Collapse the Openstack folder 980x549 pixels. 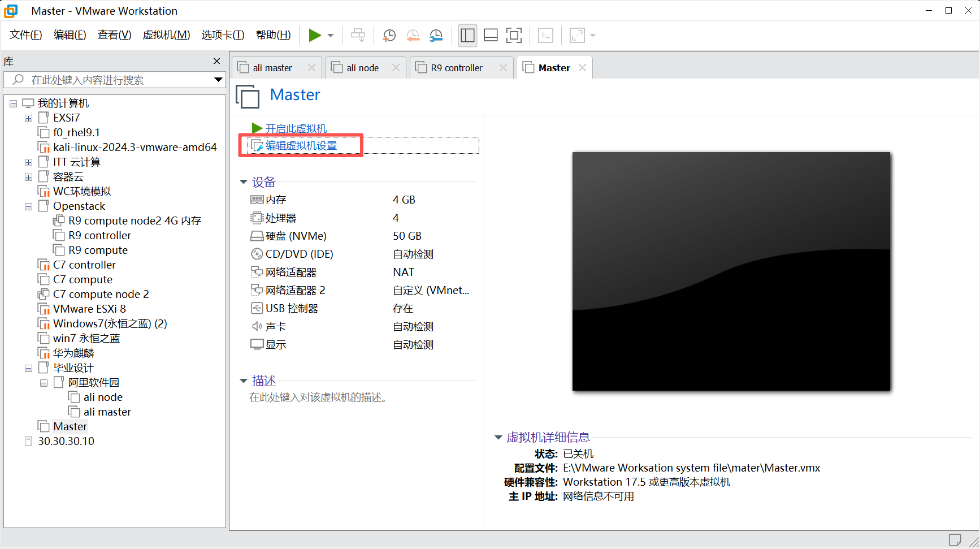[28, 206]
